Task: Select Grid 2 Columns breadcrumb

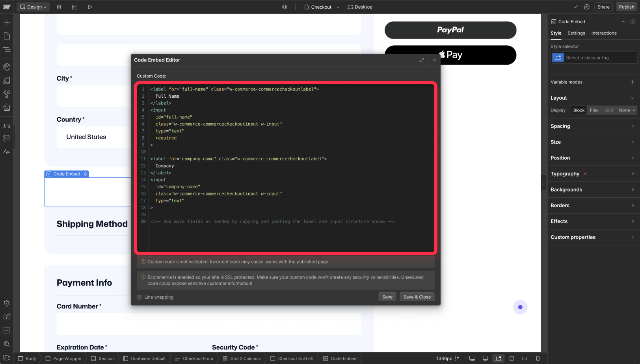Action: 242,358
